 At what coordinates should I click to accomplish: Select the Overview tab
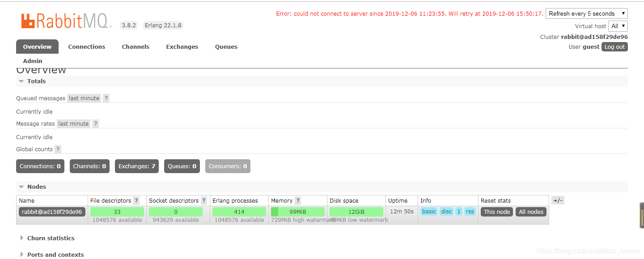click(x=37, y=47)
